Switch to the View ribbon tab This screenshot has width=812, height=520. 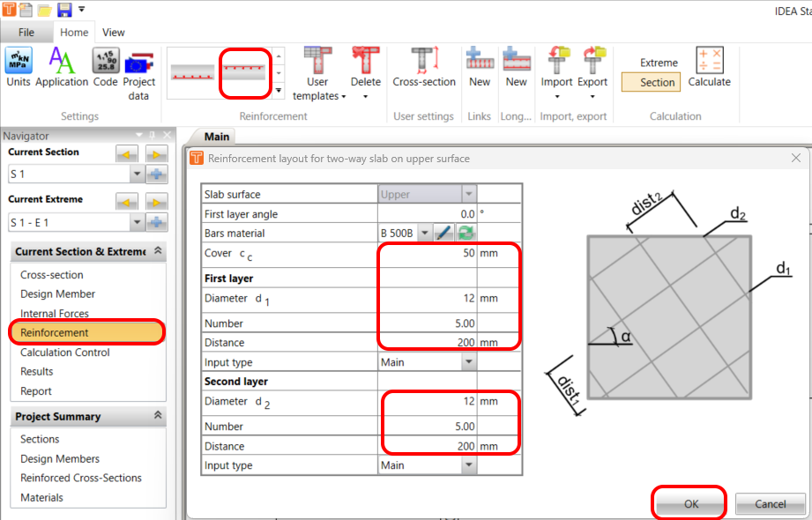[113, 32]
